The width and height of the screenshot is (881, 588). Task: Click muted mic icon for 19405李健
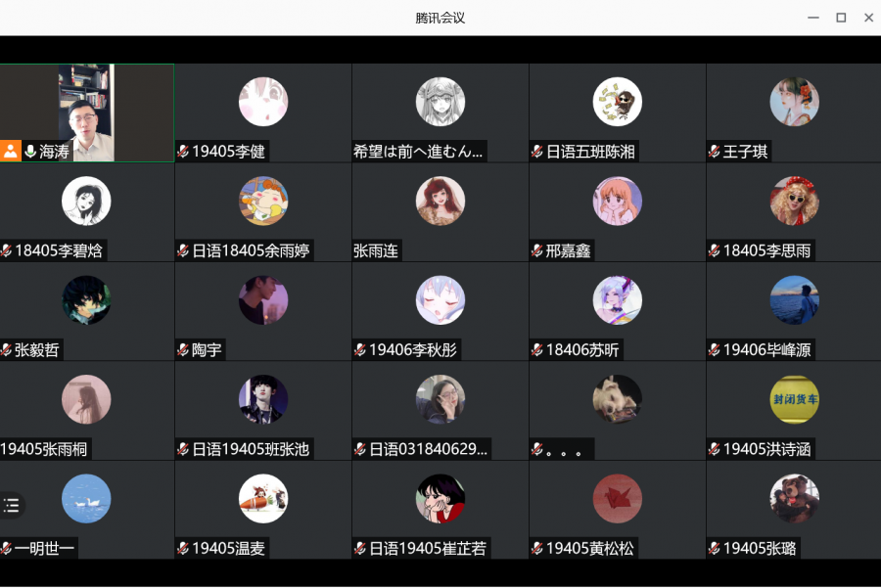pos(183,151)
